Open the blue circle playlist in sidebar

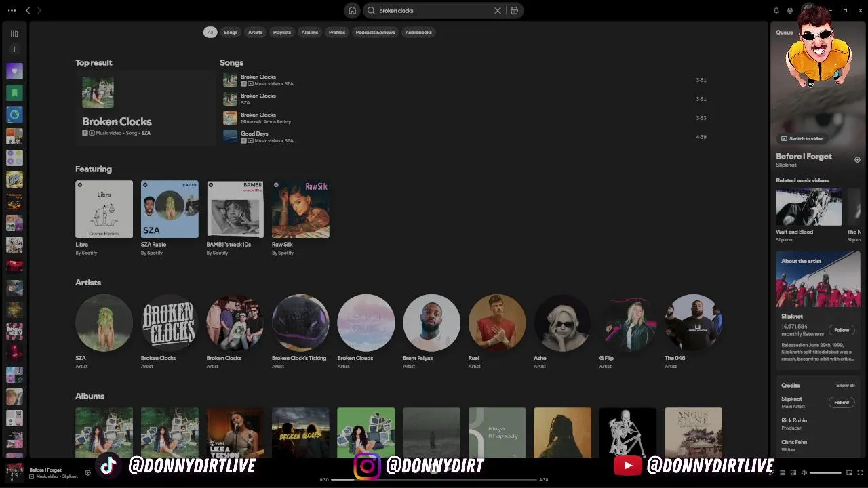tap(14, 115)
